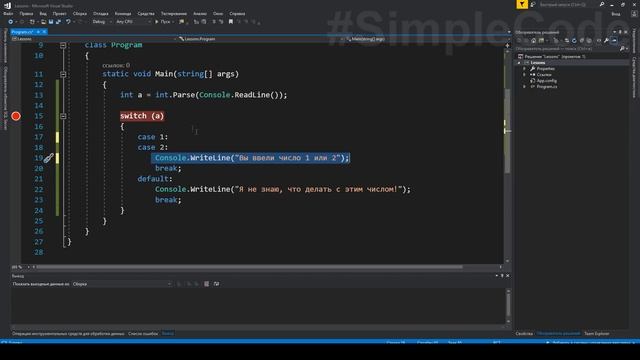Toggle Solution Explorer Preview Selected Items button
Image resolution: width=640 pixels, height=360 pixels.
click(x=614, y=40)
